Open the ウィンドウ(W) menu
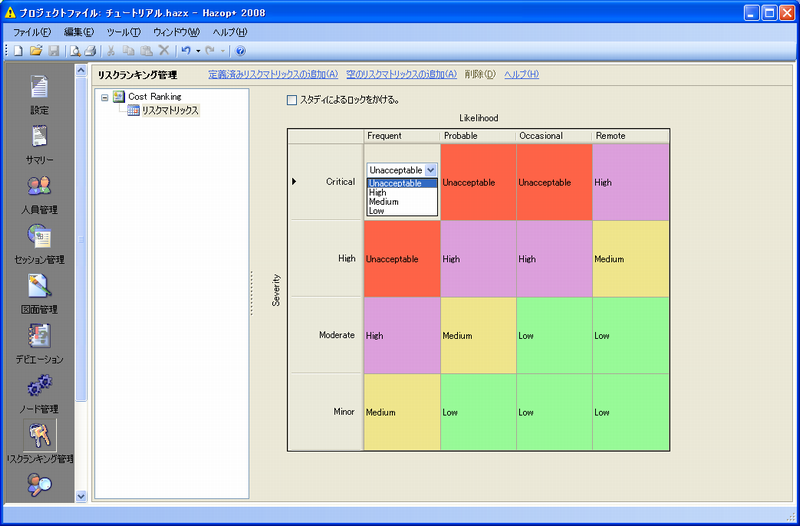 point(177,32)
